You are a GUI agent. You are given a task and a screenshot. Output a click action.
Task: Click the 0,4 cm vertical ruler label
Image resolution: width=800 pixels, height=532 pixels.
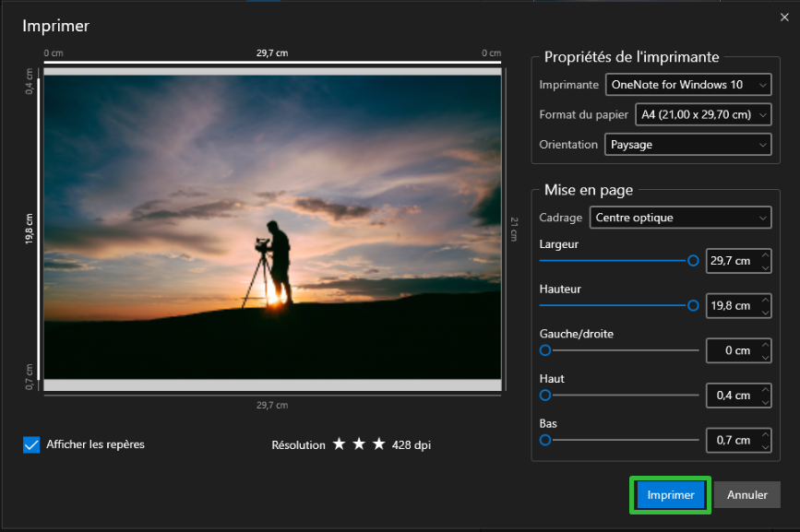coord(30,81)
